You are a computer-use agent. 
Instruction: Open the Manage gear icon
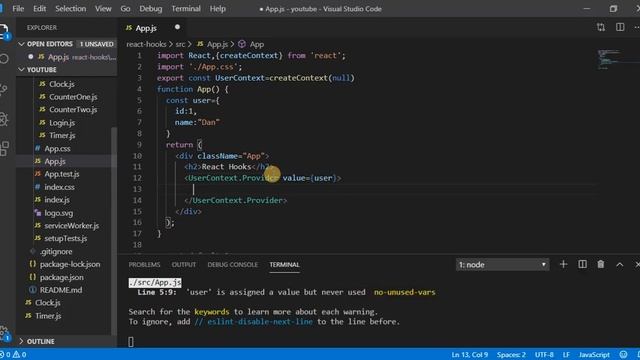(3, 333)
